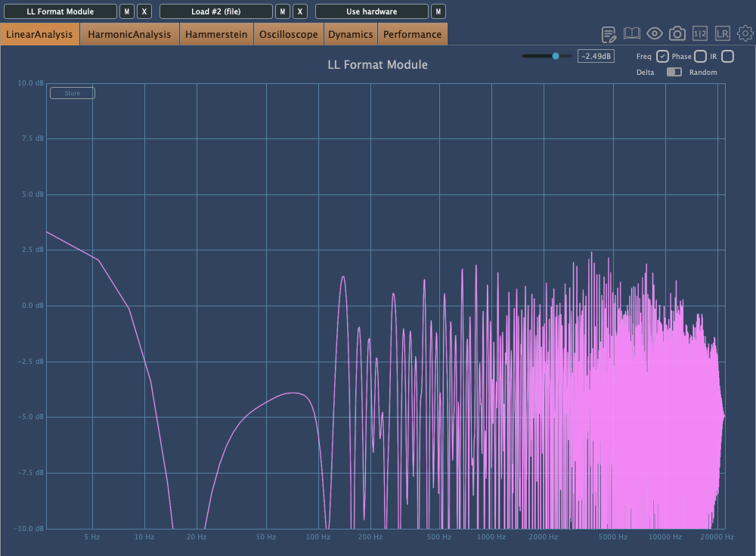Open the notes editor icon
The image size is (756, 556).
tap(609, 34)
